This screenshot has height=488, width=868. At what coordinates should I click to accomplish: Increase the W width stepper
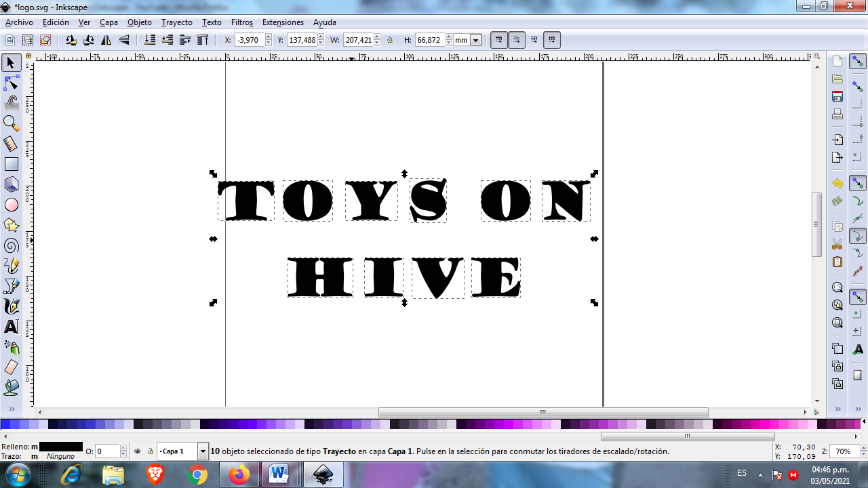pyautogui.click(x=377, y=37)
